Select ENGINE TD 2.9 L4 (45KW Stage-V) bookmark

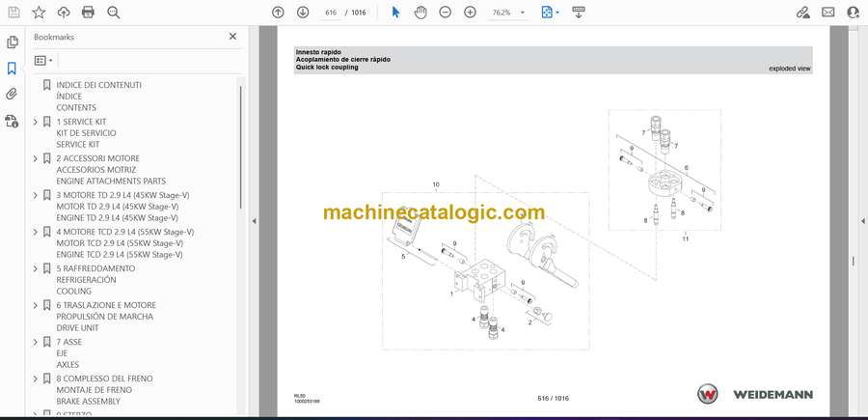pyautogui.click(x=118, y=218)
